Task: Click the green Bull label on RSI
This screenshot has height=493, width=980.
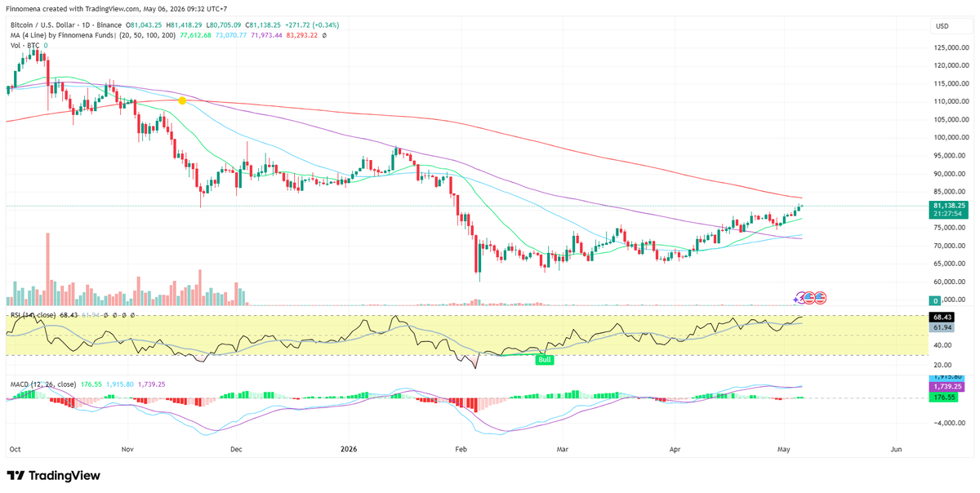Action: [545, 359]
